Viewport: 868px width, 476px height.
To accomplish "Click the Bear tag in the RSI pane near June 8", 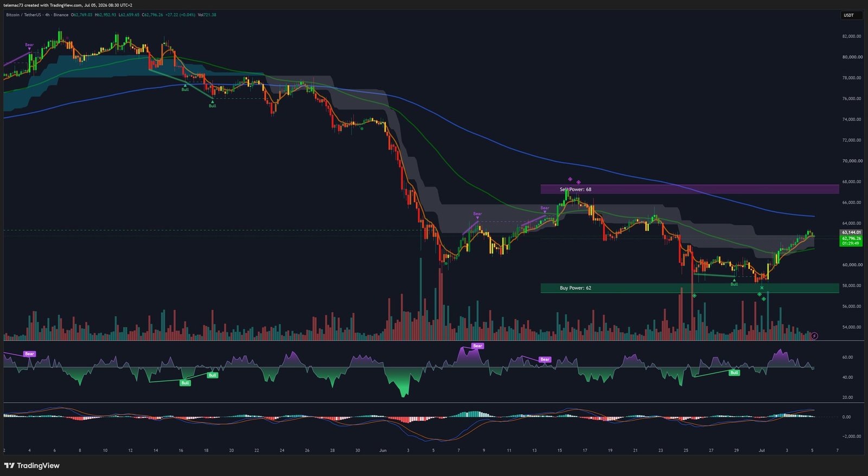I will point(477,346).
